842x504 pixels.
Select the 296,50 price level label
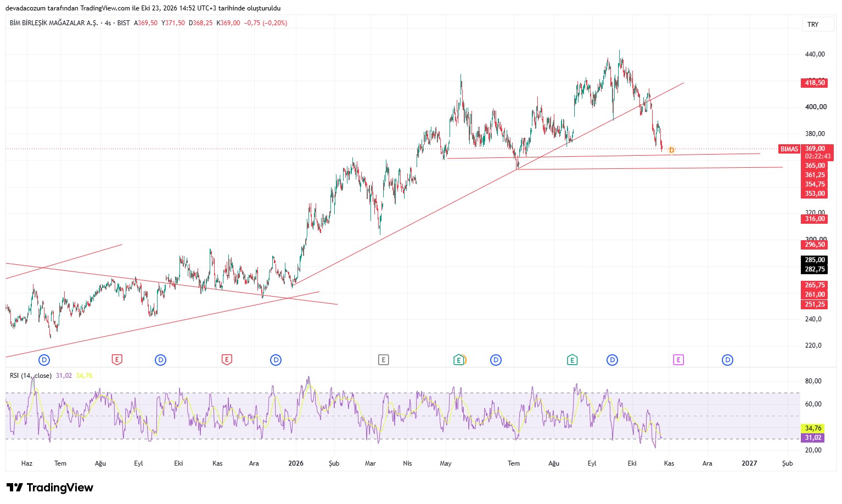tap(815, 245)
